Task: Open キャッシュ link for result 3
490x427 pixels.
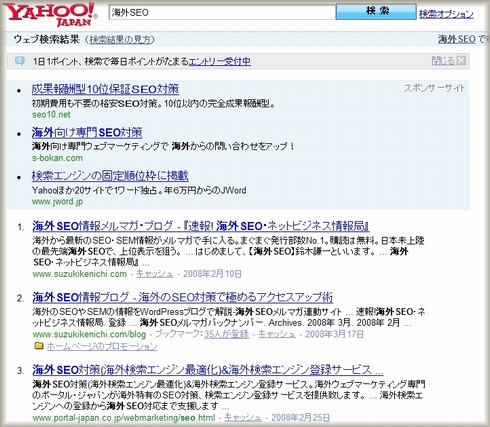Action: (243, 418)
